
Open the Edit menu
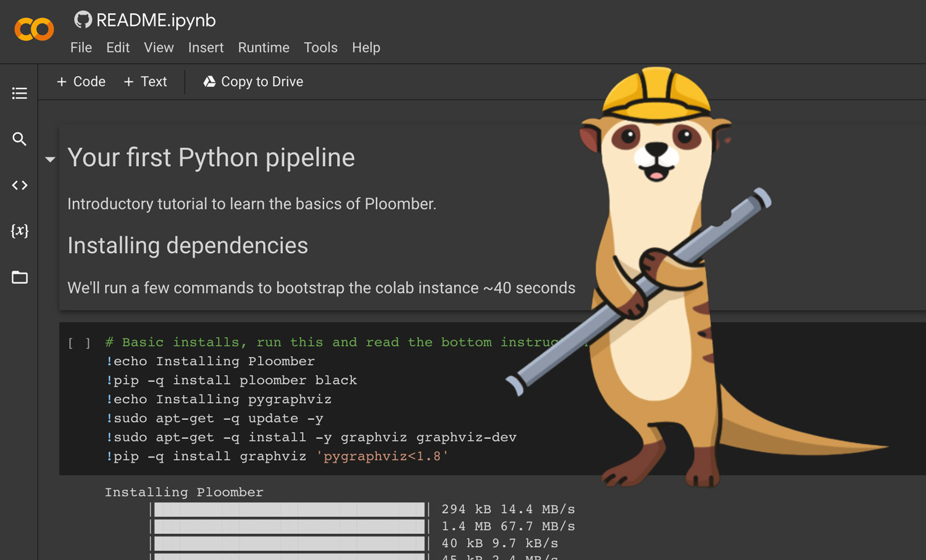[x=118, y=48]
